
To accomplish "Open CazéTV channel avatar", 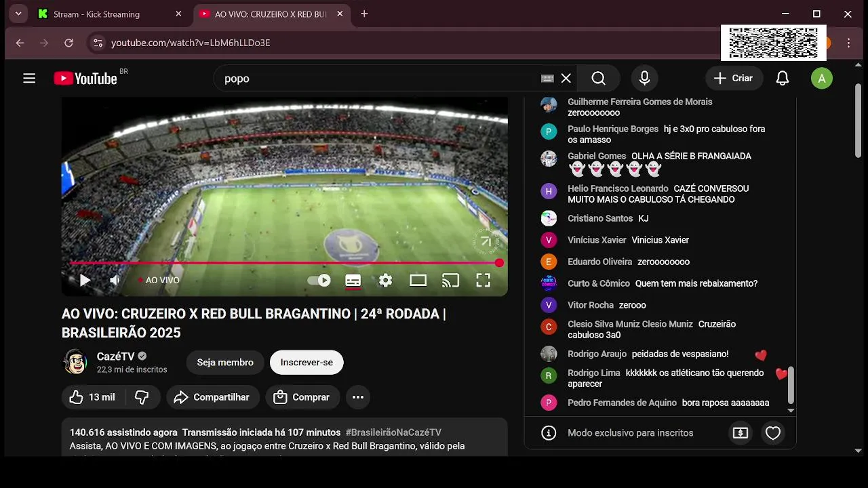I will click(75, 363).
